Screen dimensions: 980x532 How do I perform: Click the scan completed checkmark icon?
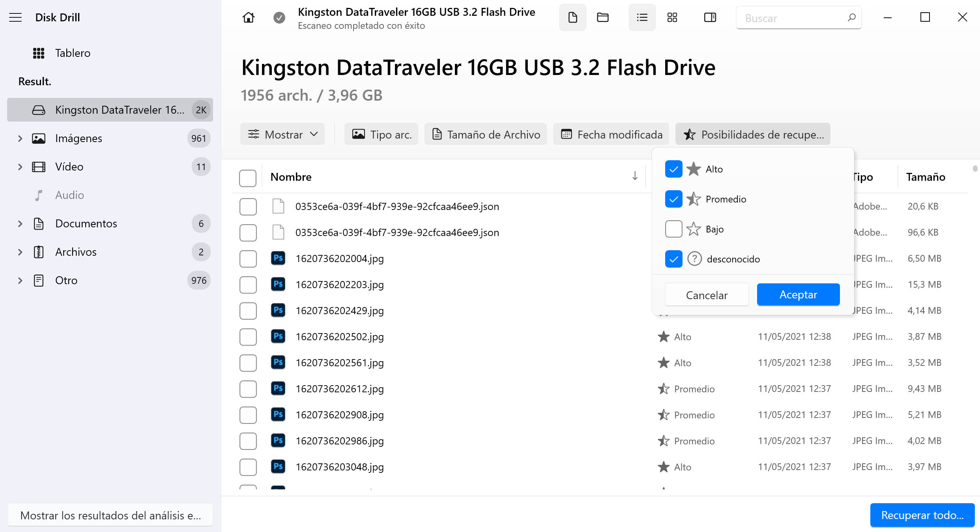pos(279,17)
